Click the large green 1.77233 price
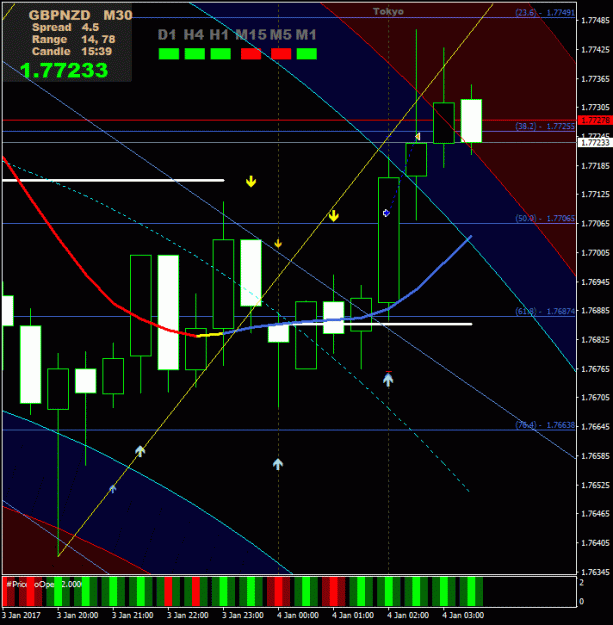 [x=64, y=71]
